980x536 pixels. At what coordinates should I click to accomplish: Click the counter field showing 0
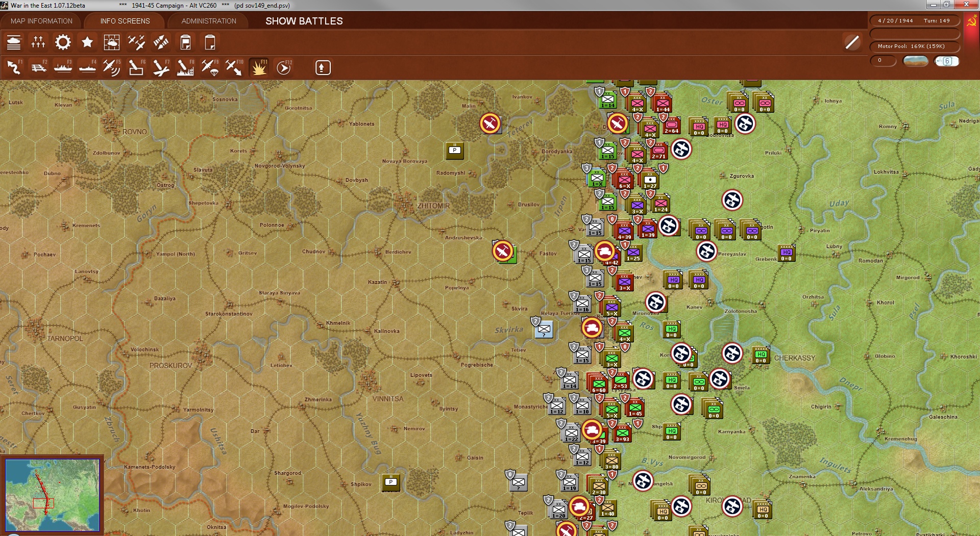pos(884,61)
